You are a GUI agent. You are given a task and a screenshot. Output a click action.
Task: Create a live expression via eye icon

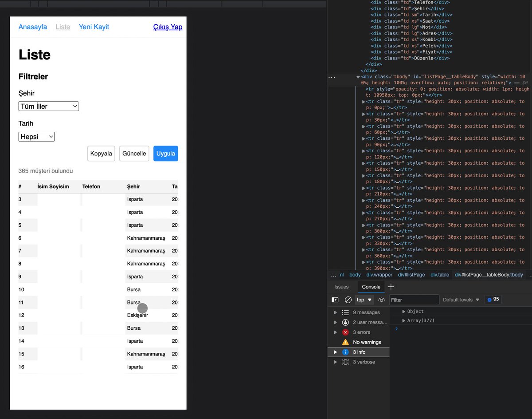pyautogui.click(x=381, y=300)
